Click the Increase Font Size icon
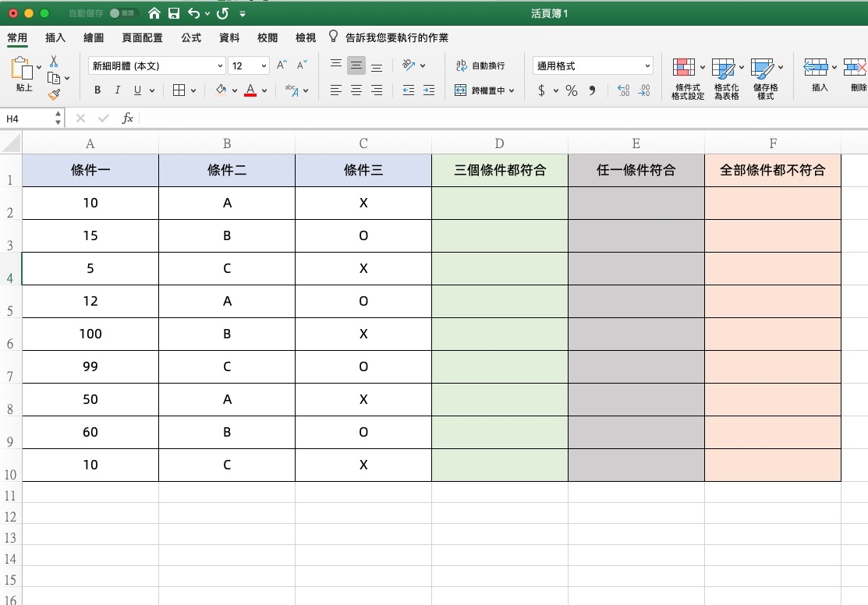 pos(282,65)
